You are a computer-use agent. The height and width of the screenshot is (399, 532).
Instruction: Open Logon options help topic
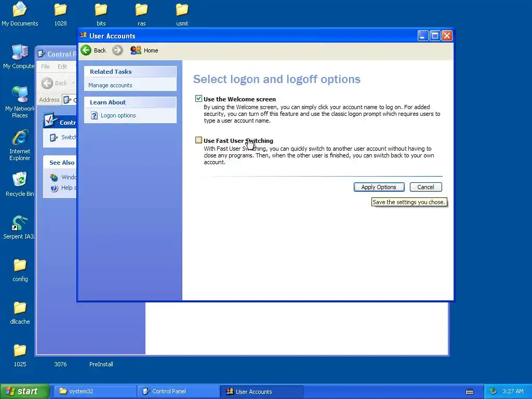click(118, 115)
